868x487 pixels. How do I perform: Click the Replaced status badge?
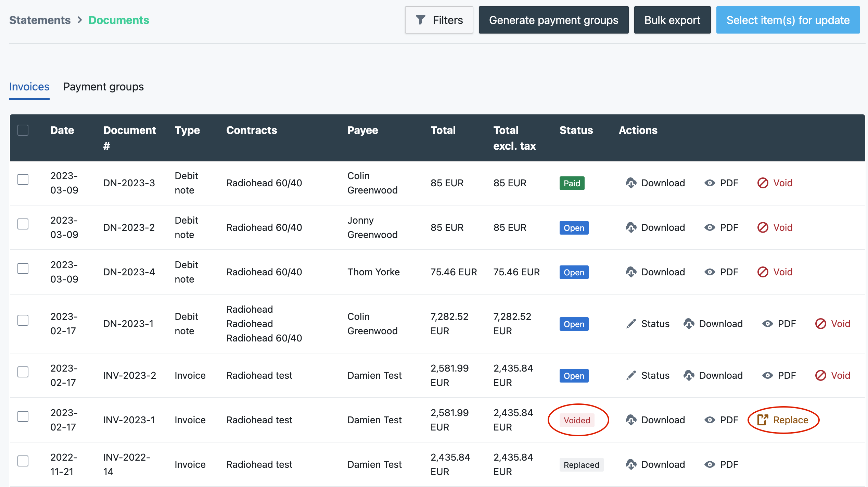[582, 465]
